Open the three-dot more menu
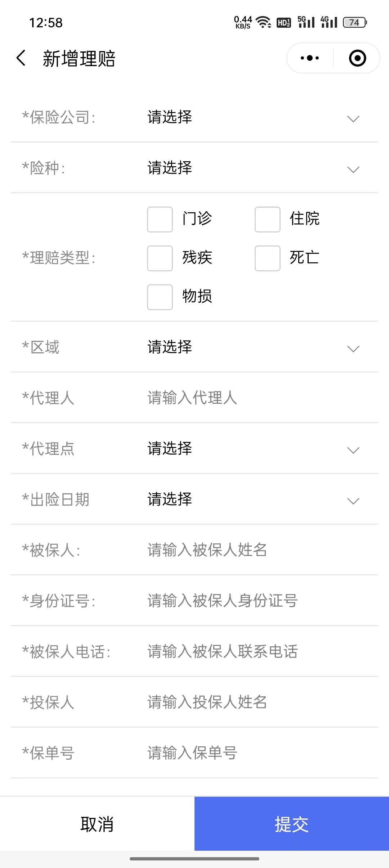389x868 pixels. 310,58
